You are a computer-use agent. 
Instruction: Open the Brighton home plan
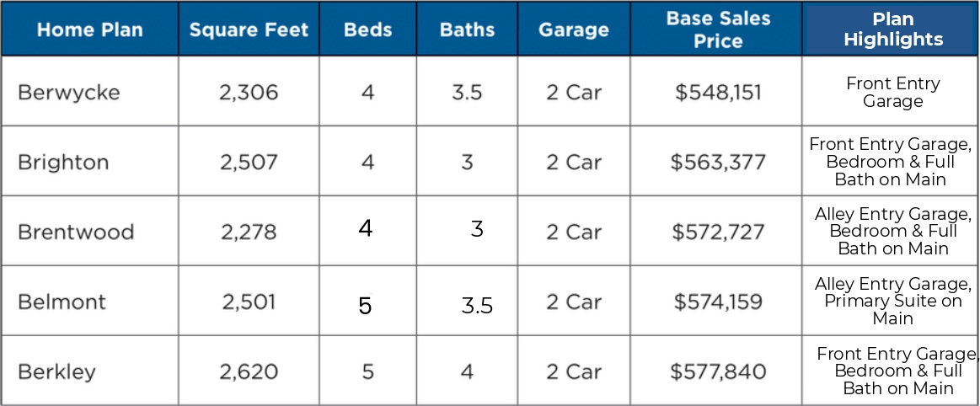63,163
